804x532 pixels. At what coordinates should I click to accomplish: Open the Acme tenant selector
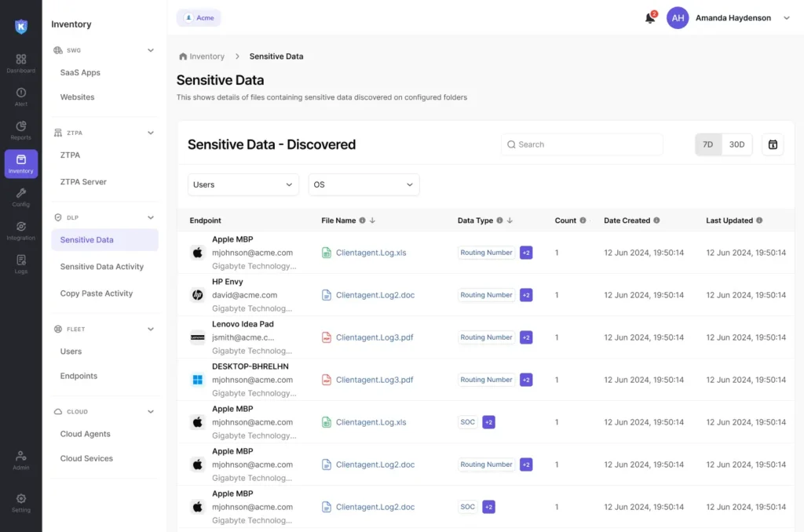click(199, 18)
